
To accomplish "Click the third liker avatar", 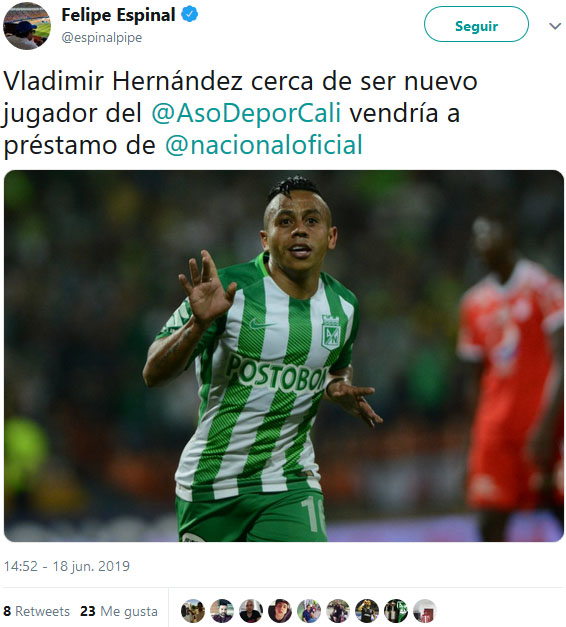I will tap(251, 611).
